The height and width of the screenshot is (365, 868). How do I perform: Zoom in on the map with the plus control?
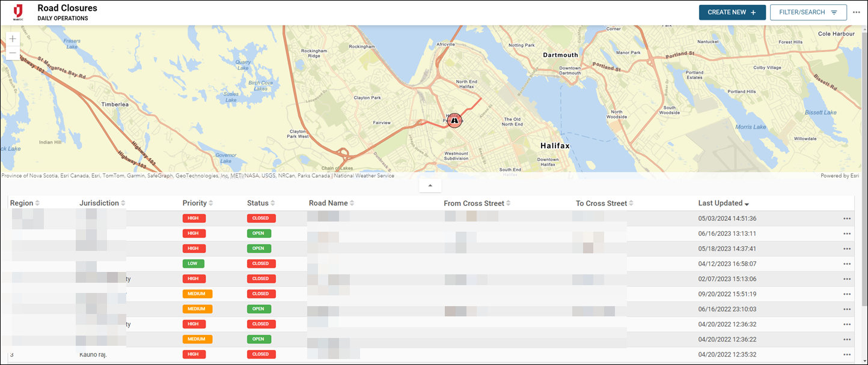point(13,38)
